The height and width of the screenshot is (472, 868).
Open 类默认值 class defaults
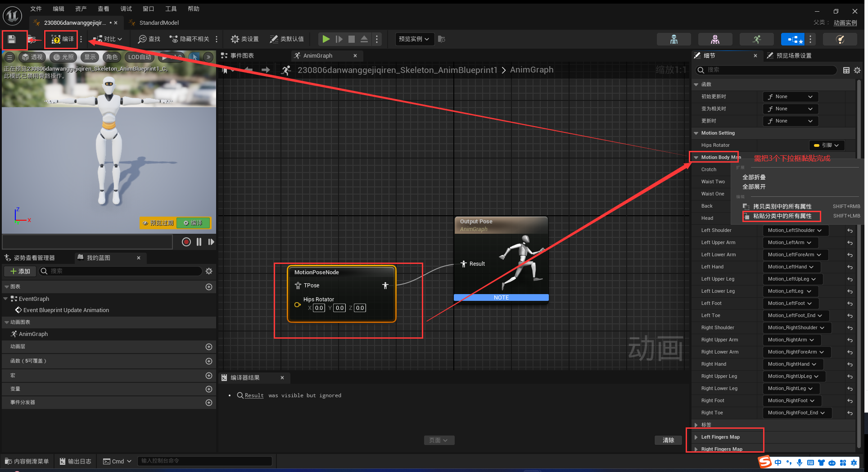[x=287, y=39]
